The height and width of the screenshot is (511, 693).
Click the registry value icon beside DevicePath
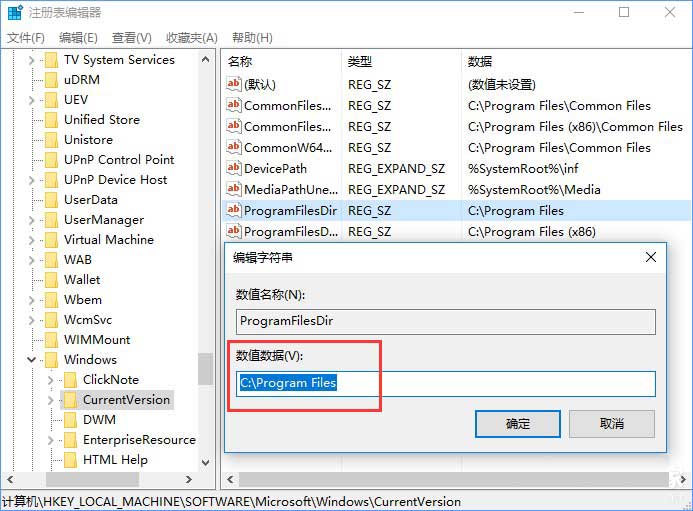(x=234, y=169)
